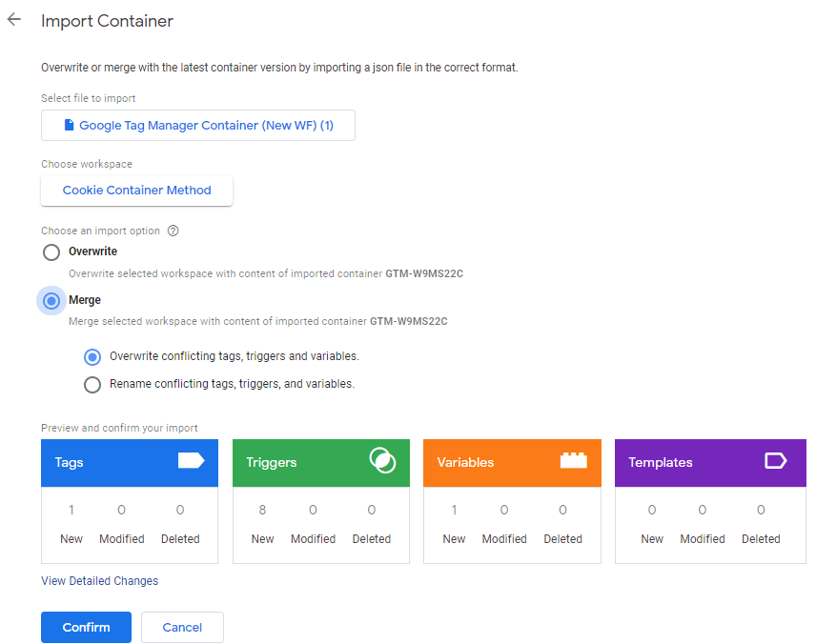The height and width of the screenshot is (644, 816).
Task: Choose to rename conflicting tags and triggers
Action: pos(92,384)
